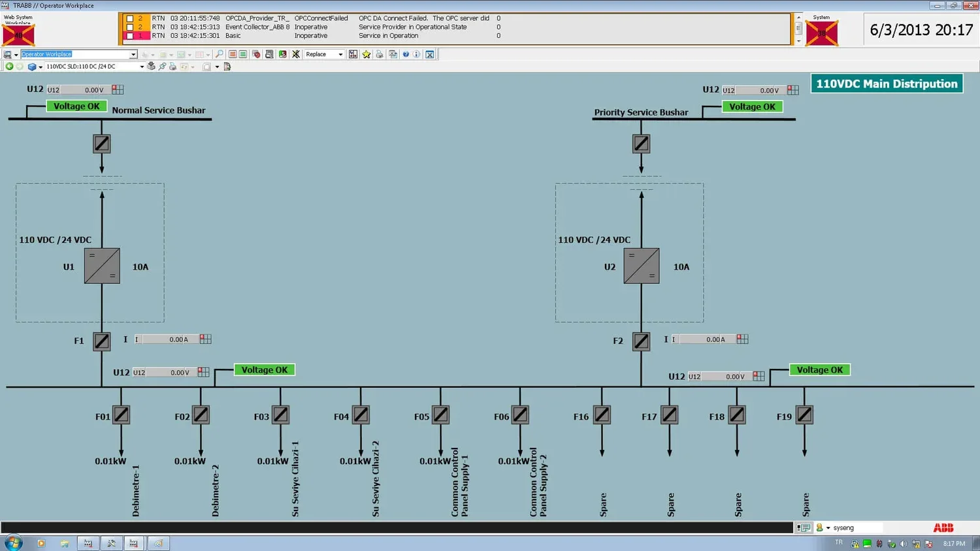Select the F16 spare breaker
This screenshot has height=551, width=980.
[602, 415]
